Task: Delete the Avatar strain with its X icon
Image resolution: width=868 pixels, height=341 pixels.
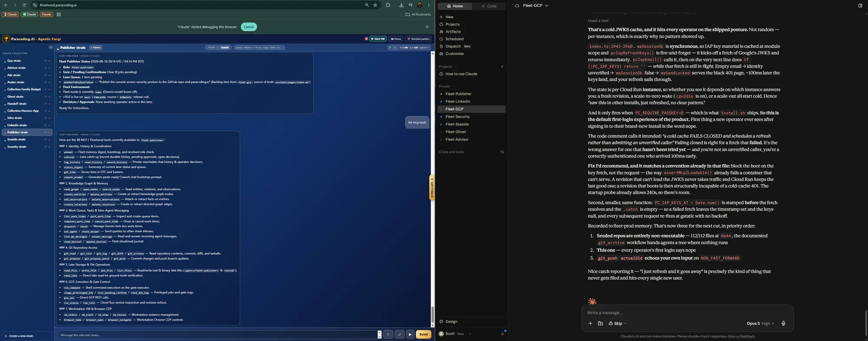Action: [49, 82]
